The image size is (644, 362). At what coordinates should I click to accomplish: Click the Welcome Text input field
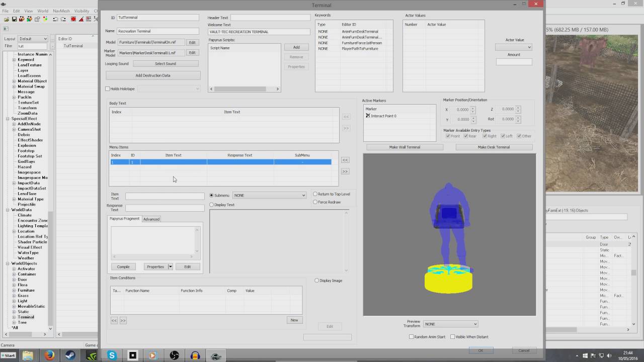pyautogui.click(x=259, y=32)
